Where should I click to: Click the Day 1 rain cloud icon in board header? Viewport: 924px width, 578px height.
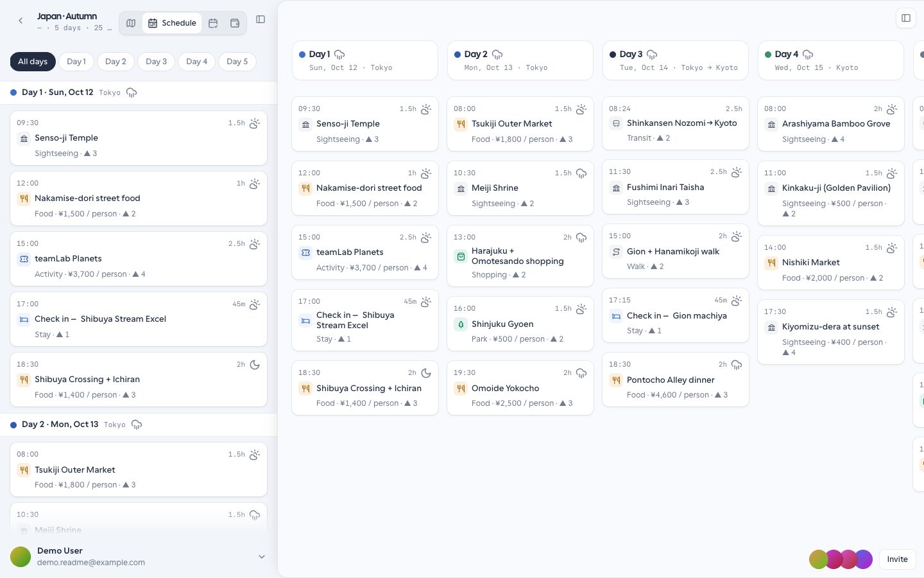(x=339, y=55)
